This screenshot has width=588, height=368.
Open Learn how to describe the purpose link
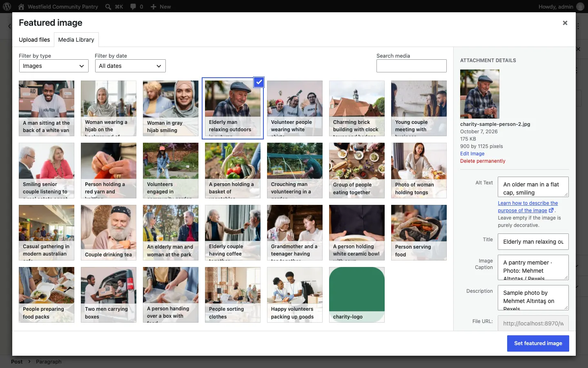[x=528, y=207]
